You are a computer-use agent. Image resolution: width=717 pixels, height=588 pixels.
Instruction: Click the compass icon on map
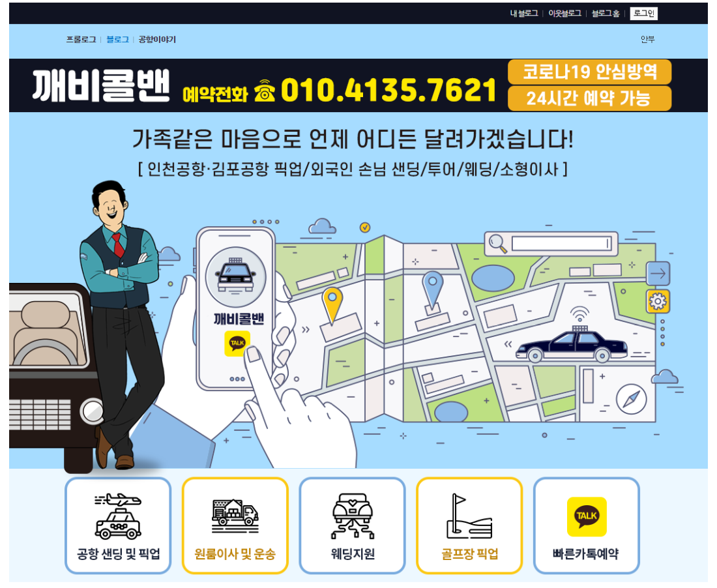pyautogui.click(x=631, y=399)
